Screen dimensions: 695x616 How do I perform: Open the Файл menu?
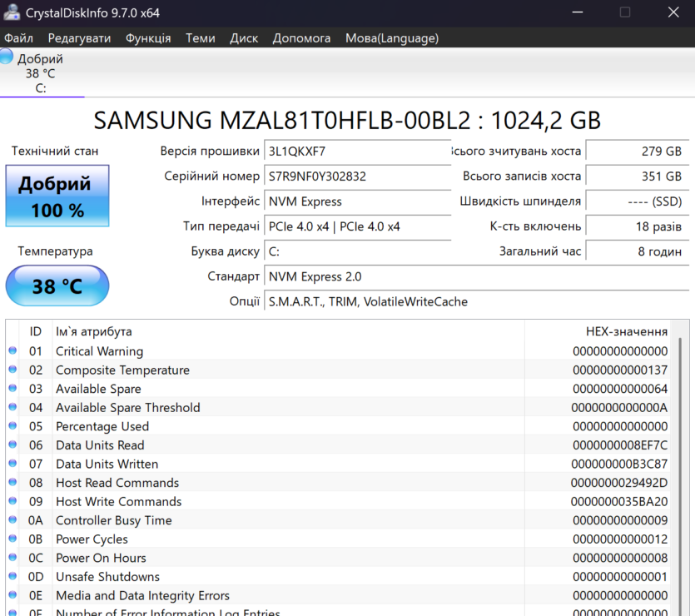point(18,38)
